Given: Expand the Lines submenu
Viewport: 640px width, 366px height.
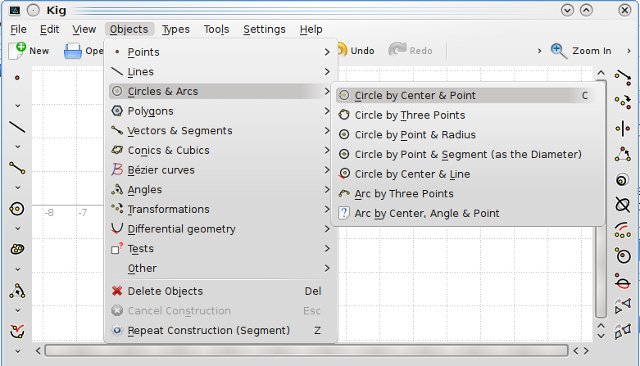Looking at the screenshot, I should (220, 72).
